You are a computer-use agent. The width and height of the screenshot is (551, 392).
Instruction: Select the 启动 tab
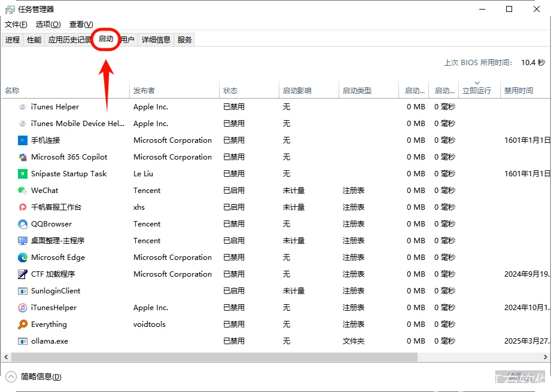click(106, 39)
